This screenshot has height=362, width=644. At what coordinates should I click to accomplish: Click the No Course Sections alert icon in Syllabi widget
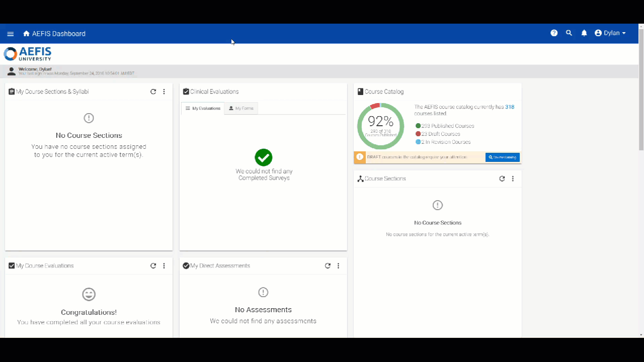89,118
